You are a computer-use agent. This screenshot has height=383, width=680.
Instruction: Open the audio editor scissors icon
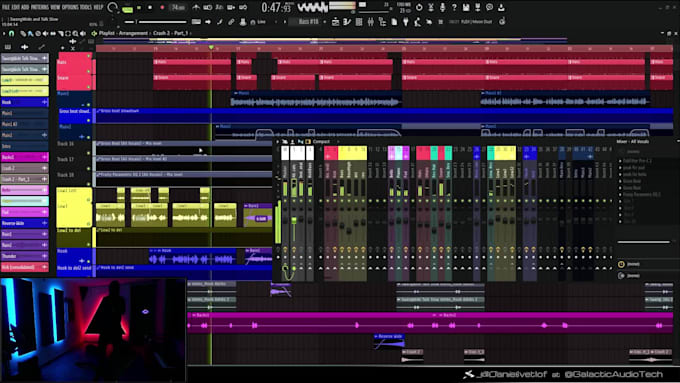pyautogui.click(x=431, y=7)
